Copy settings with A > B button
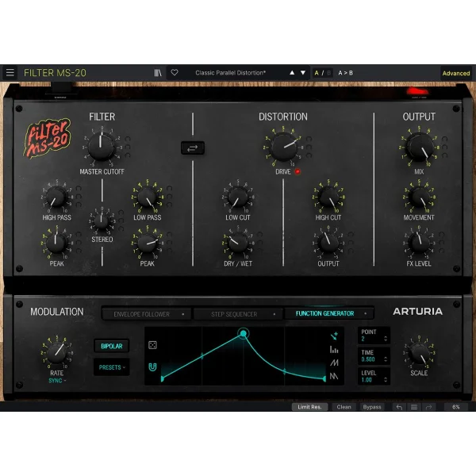This screenshot has width=476, height=476. coord(345,73)
